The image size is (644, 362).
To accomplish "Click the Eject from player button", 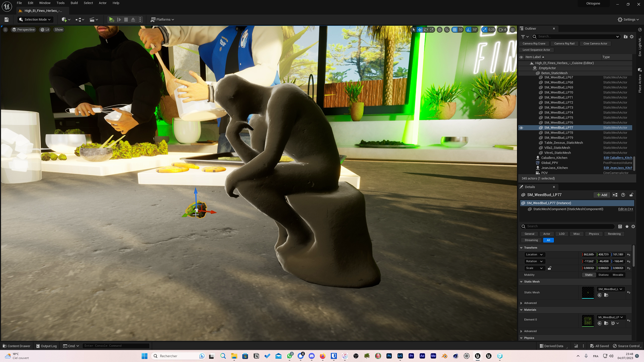I will 133,19.
